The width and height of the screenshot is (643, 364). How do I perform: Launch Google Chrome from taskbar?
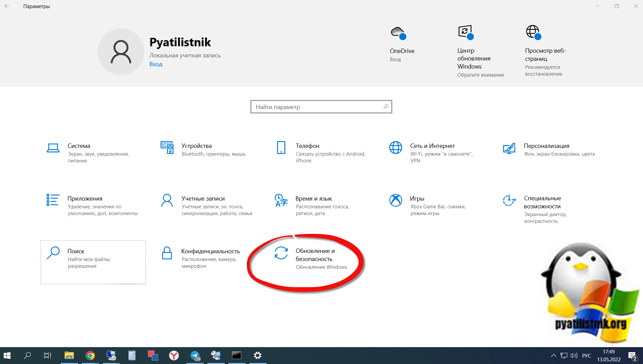(90, 356)
